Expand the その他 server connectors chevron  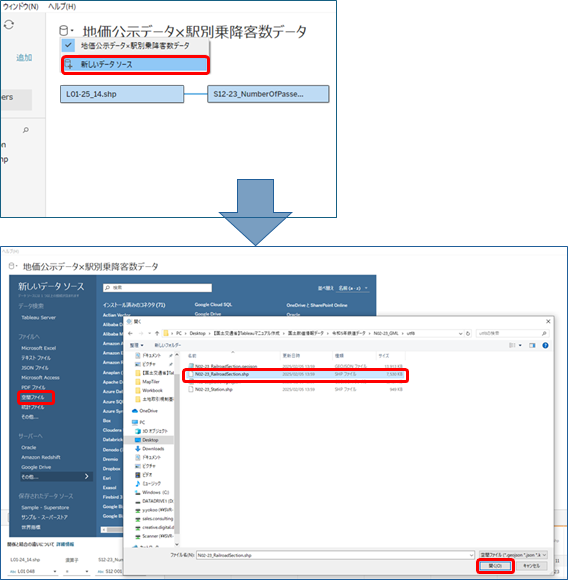87,476
